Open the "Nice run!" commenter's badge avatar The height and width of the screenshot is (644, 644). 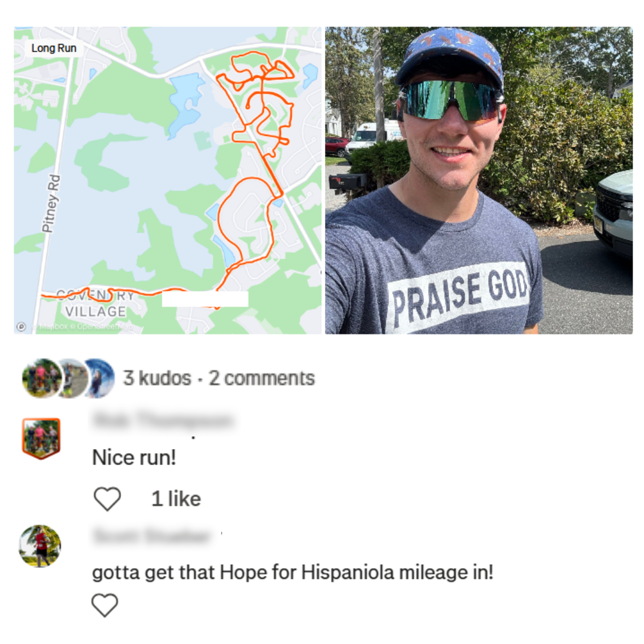click(x=41, y=438)
